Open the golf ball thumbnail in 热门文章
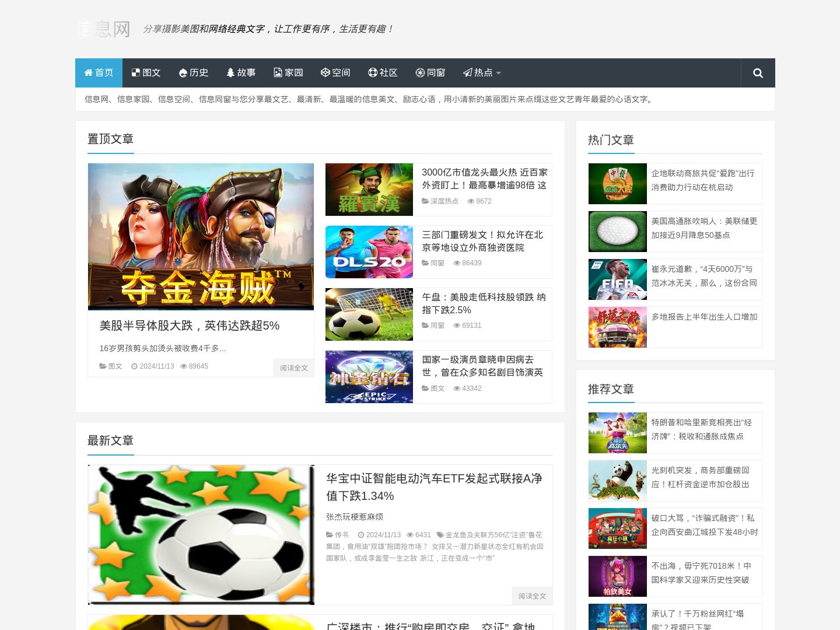The width and height of the screenshot is (840, 630). [x=618, y=232]
